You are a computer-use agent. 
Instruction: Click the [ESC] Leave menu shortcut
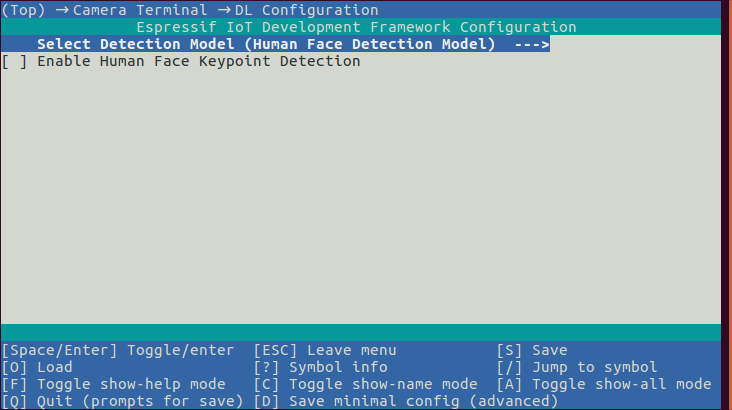325,350
